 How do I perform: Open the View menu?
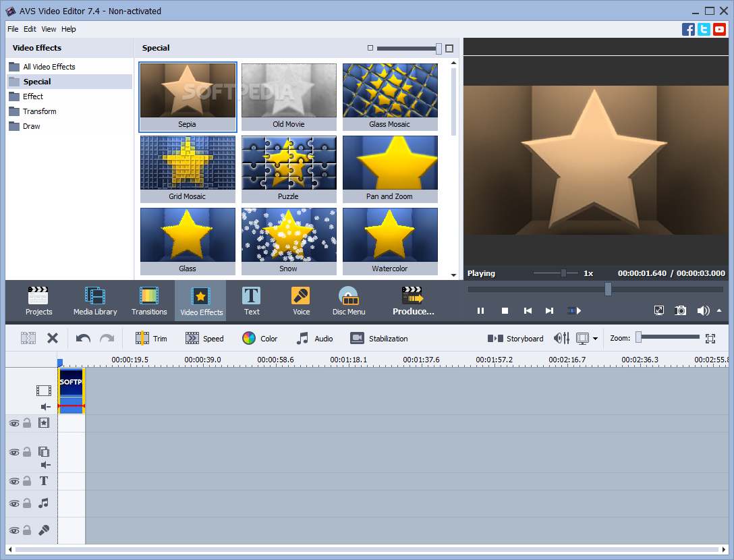pos(49,29)
